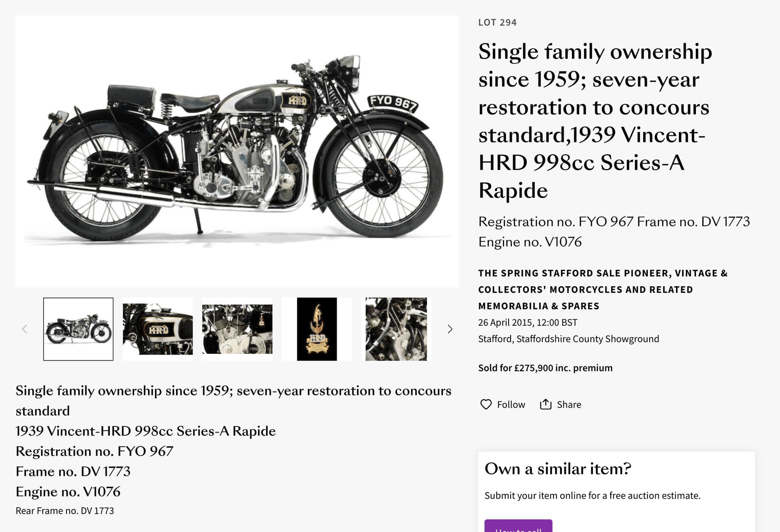Show next thumbnails with right chevron
Viewport: 780px width, 532px height.
click(x=450, y=329)
